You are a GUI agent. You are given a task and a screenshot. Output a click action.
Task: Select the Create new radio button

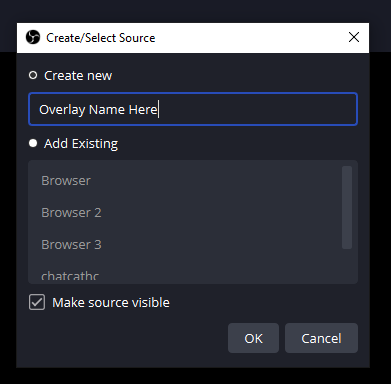click(33, 75)
